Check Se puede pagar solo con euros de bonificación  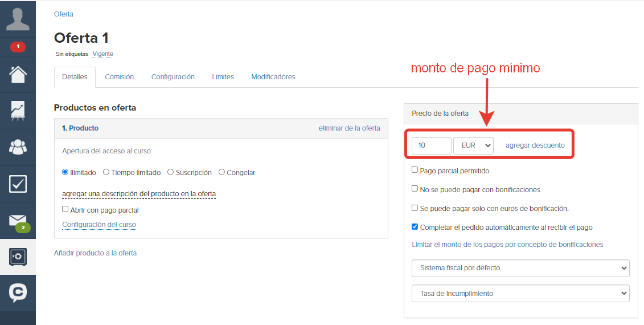point(415,208)
